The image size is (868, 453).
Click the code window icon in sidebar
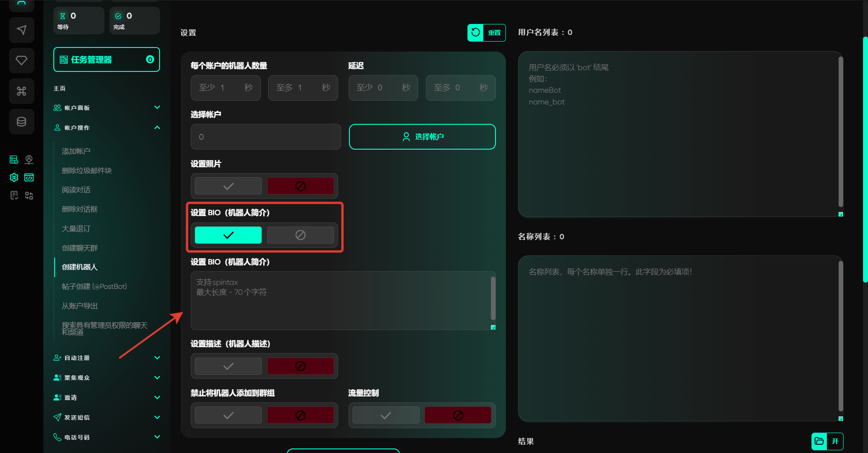pos(29,178)
